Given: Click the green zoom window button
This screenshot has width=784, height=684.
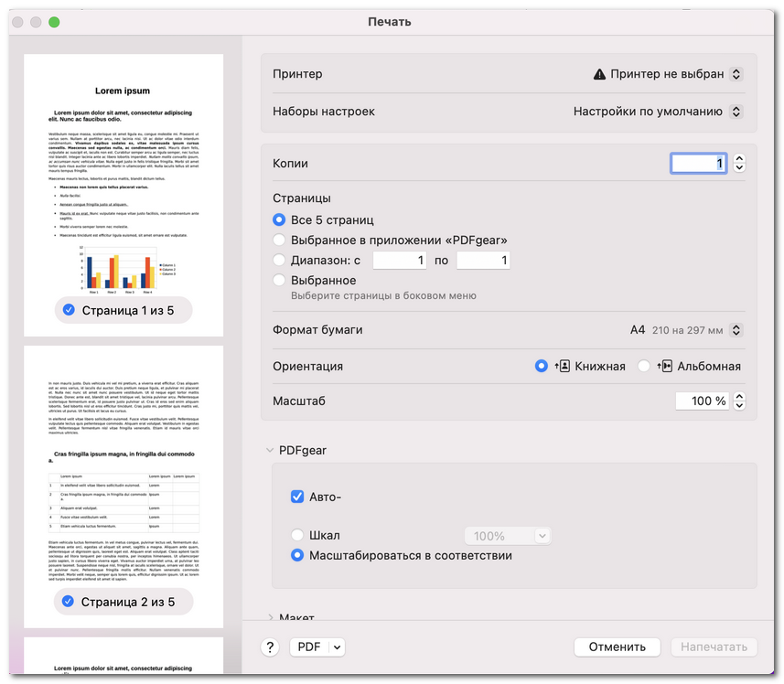Looking at the screenshot, I should click(x=54, y=22).
